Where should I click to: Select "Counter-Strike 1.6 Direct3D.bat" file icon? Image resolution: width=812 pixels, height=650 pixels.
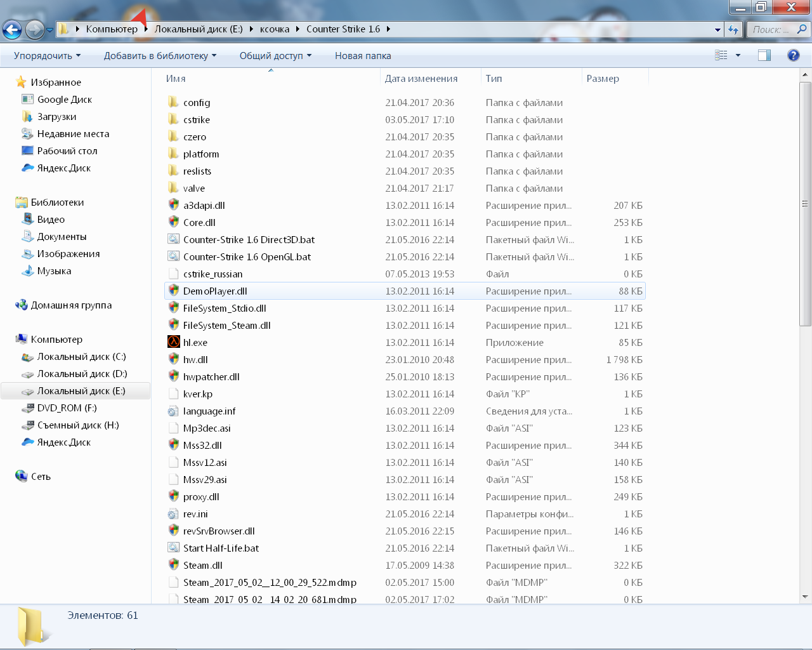click(x=173, y=239)
